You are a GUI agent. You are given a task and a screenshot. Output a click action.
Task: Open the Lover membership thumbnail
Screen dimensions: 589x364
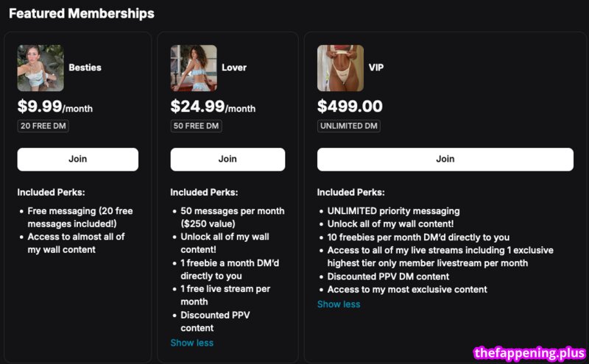194,68
